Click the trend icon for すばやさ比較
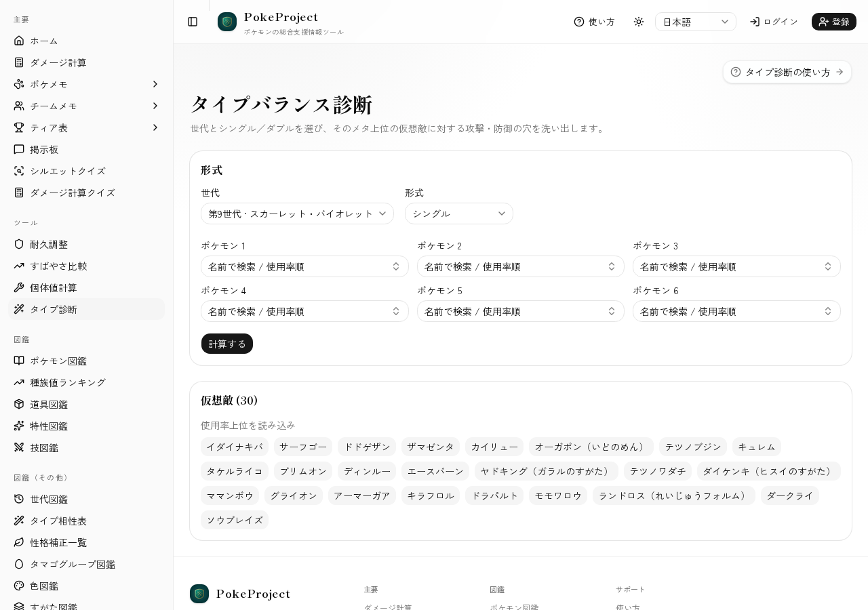The image size is (868, 610). [x=19, y=266]
